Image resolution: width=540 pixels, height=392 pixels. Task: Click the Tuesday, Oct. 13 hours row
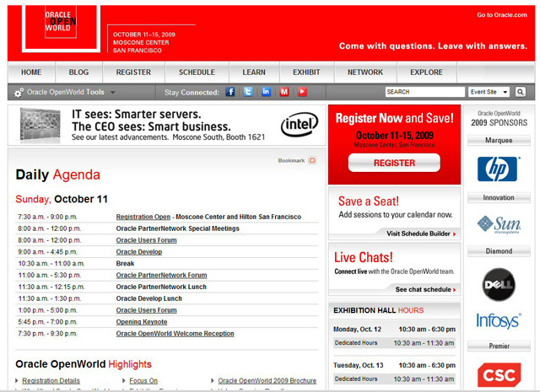pyautogui.click(x=394, y=365)
